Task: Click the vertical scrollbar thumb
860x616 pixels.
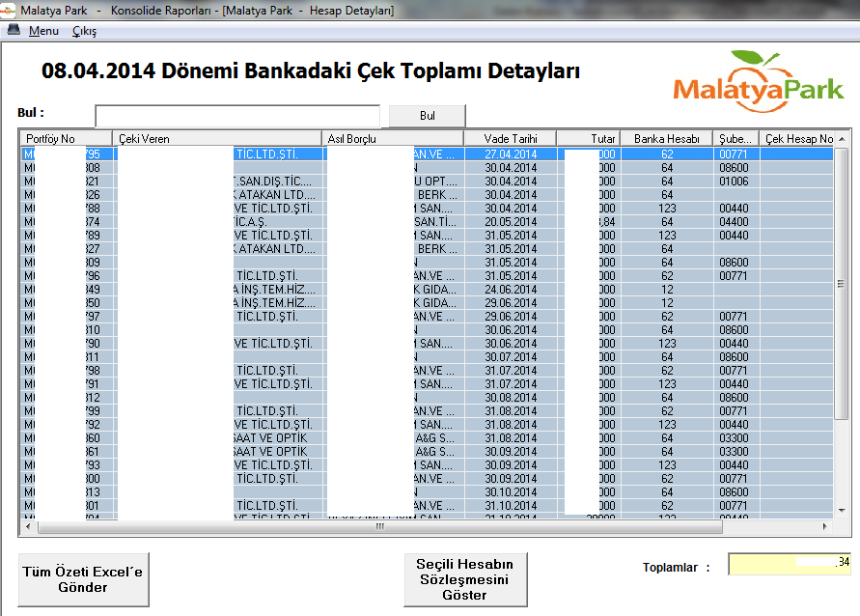Action: coord(842,283)
